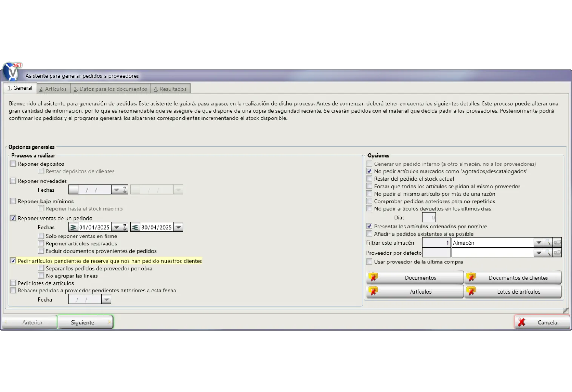Open the calendar dropdown for the 30/04/2025 date

pyautogui.click(x=178, y=227)
